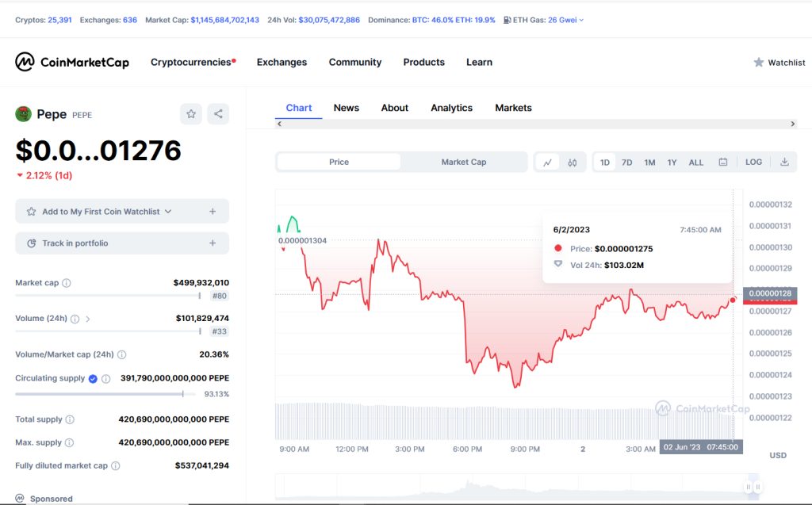This screenshot has width=812, height=505.
Task: Switch to the About tab
Action: [x=395, y=108]
